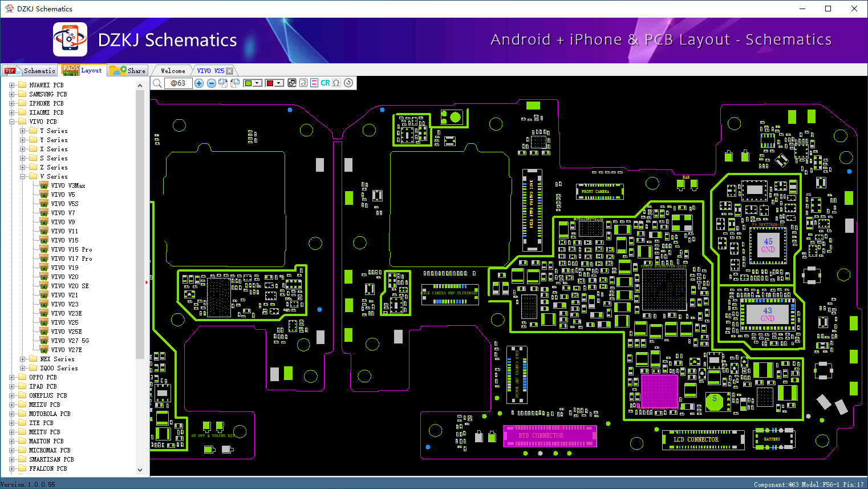This screenshot has height=489, width=868.
Task: Click the tree scrollbar down arrow
Action: point(140,470)
